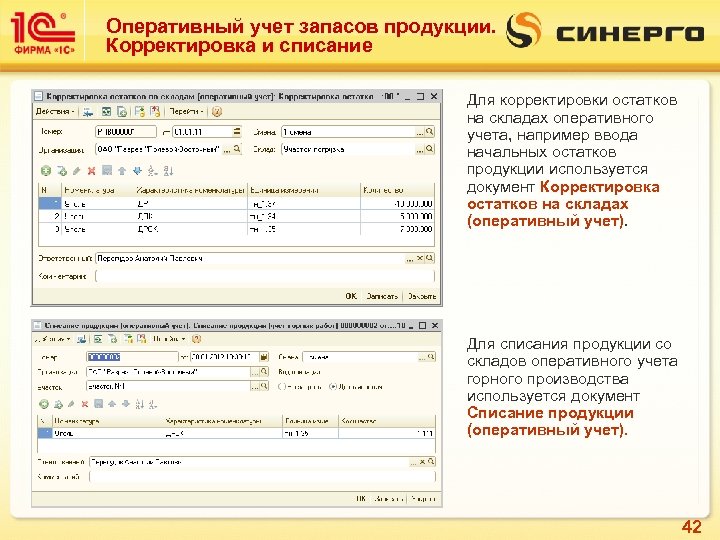Screen dimensions: 720x540
Task: Click Комментарий field in Корректировка остатков window
Action: coord(264,276)
